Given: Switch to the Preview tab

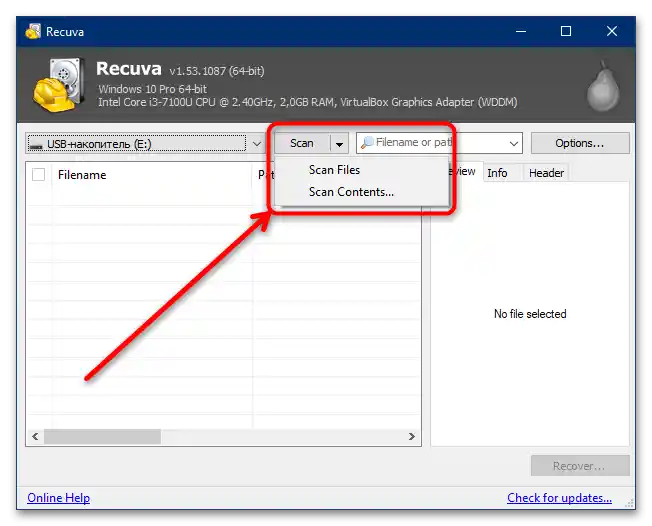Looking at the screenshot, I should pos(464,171).
